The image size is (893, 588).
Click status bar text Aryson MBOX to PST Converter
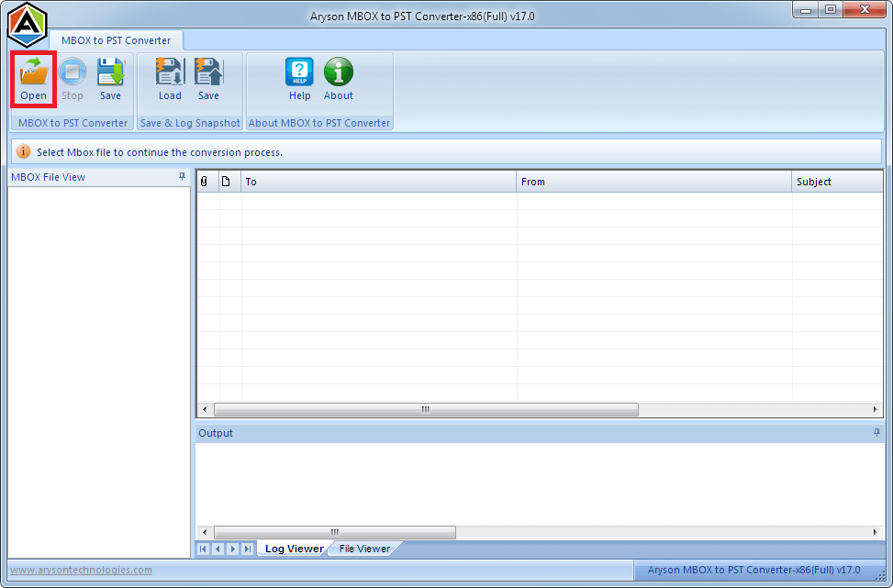click(x=754, y=570)
